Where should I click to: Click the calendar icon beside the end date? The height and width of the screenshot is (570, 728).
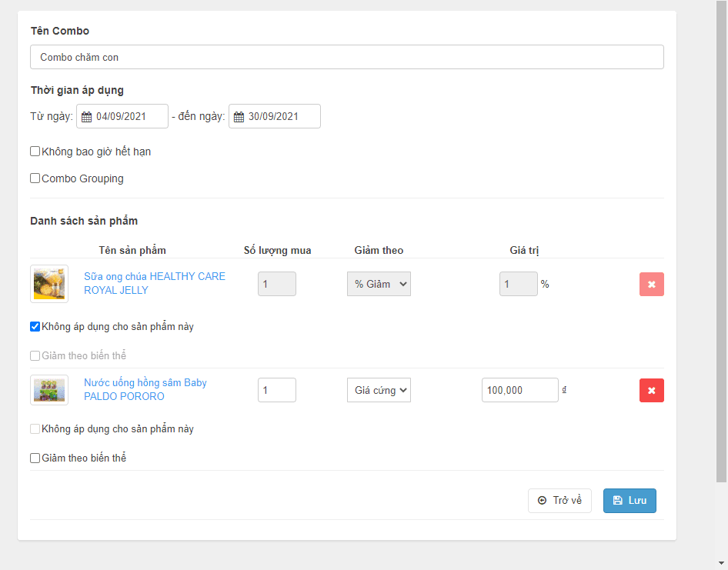click(239, 117)
